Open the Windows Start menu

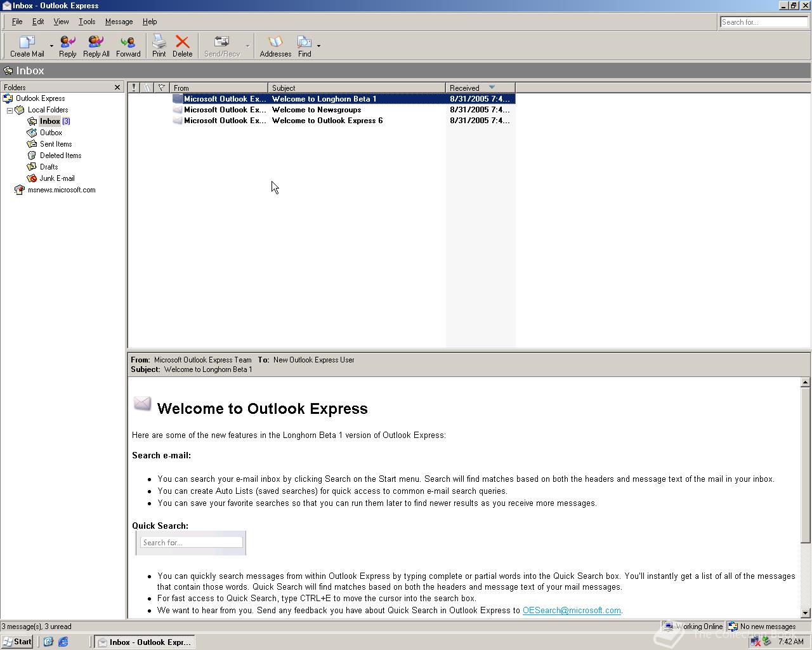tap(17, 642)
